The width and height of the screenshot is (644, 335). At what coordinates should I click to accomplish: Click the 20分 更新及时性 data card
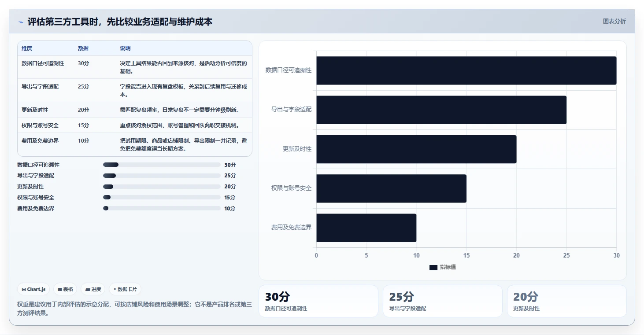pyautogui.click(x=566, y=301)
